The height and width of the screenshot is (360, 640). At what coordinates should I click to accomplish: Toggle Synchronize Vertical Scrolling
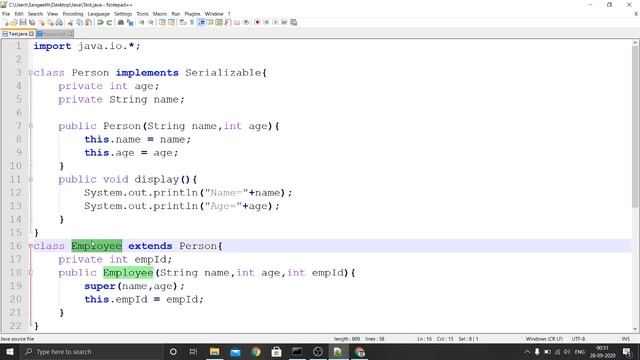(162, 22)
